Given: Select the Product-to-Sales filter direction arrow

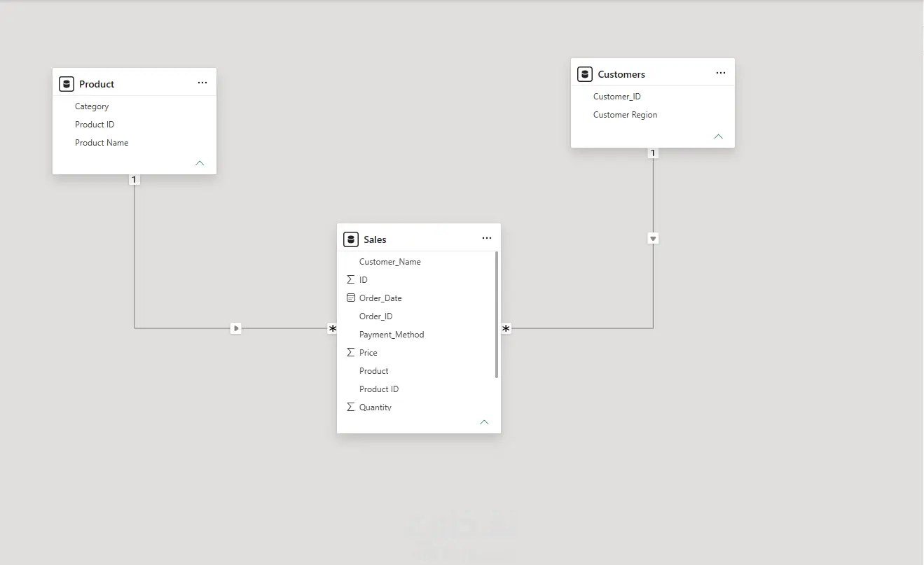Looking at the screenshot, I should 236,328.
